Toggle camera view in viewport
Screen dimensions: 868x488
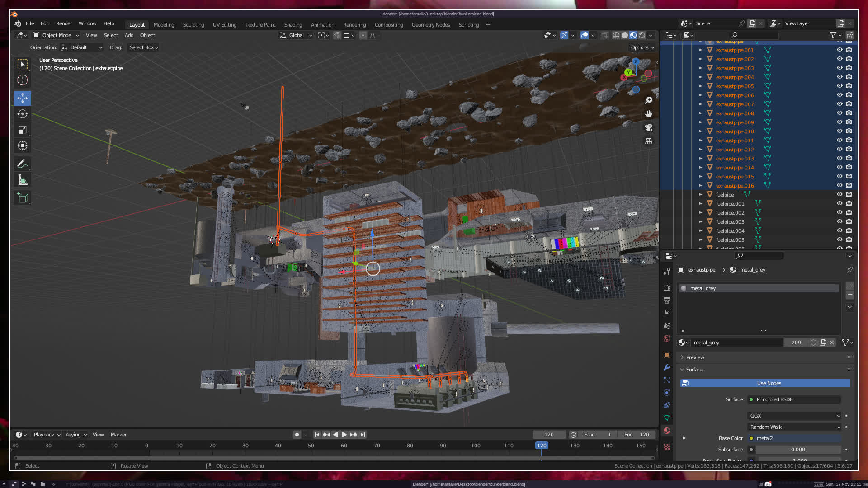649,127
